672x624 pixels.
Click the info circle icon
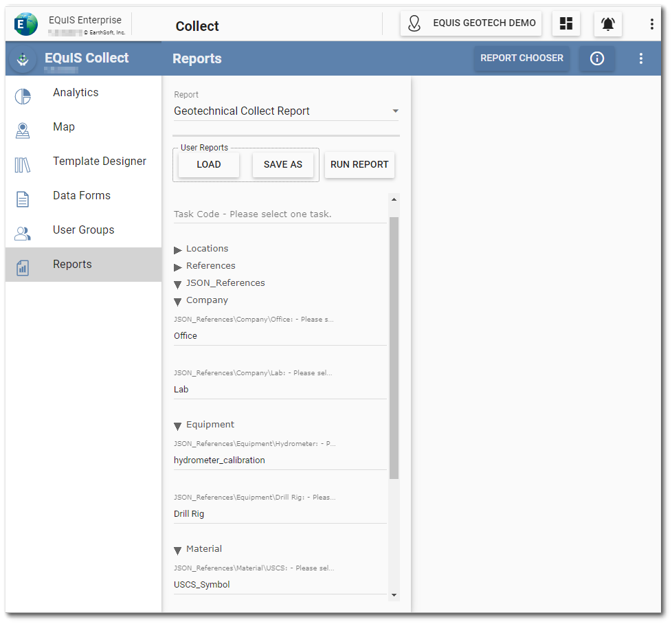tap(596, 58)
